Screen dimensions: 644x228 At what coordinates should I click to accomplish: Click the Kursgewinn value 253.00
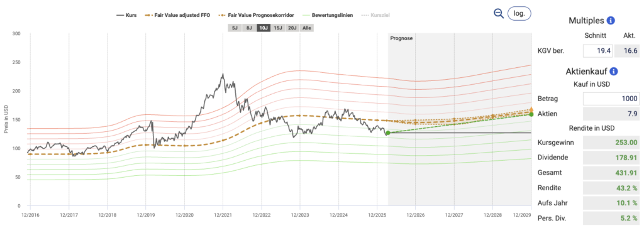coord(611,143)
